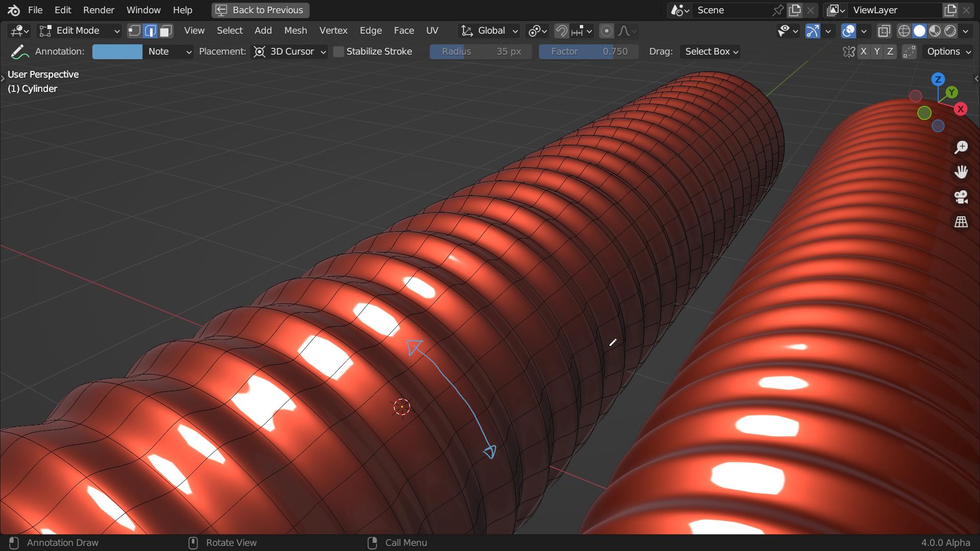Click the pan view hand icon
Viewport: 980px width, 551px height.
coord(961,172)
